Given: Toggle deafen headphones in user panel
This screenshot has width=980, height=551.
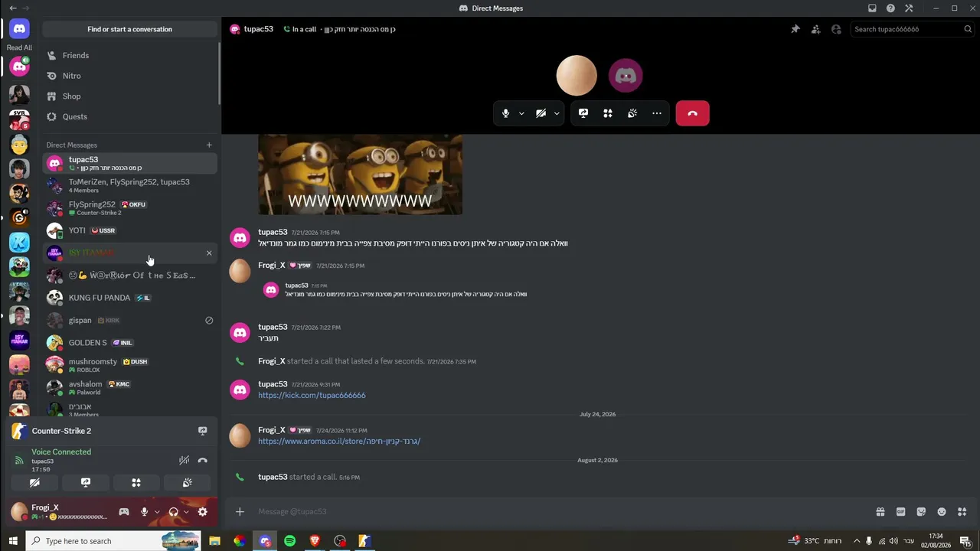Looking at the screenshot, I should (x=174, y=512).
